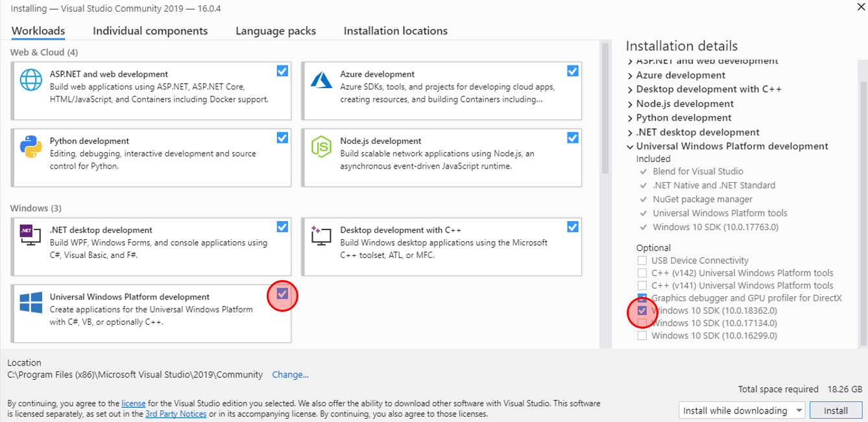The image size is (868, 422).
Task: Click the .NET Native and .NET Standard item
Action: (x=714, y=185)
